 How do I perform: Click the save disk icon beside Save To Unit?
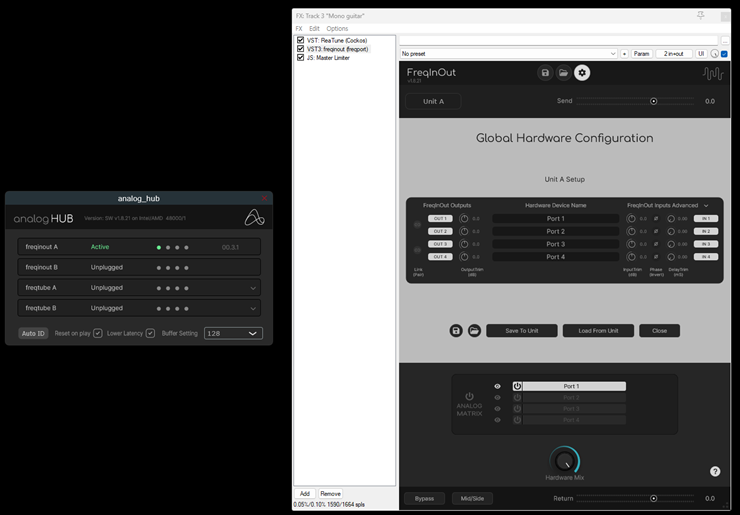coord(456,330)
